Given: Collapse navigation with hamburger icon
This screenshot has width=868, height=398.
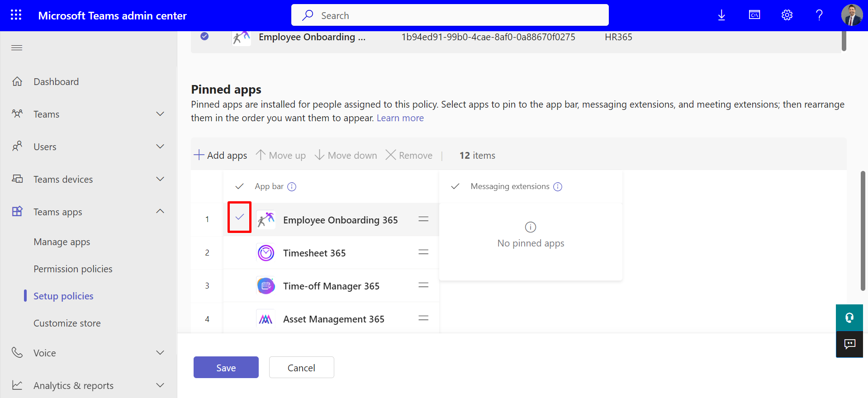Looking at the screenshot, I should [17, 48].
